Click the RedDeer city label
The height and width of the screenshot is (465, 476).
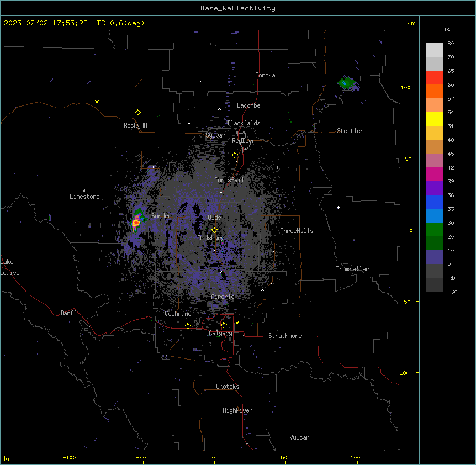pyautogui.click(x=243, y=141)
